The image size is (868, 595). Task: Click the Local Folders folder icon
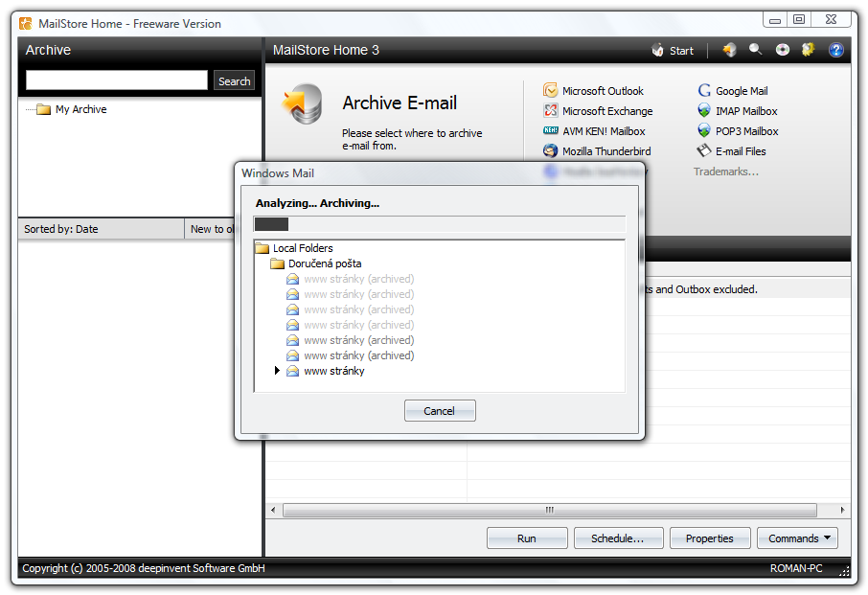coord(263,248)
